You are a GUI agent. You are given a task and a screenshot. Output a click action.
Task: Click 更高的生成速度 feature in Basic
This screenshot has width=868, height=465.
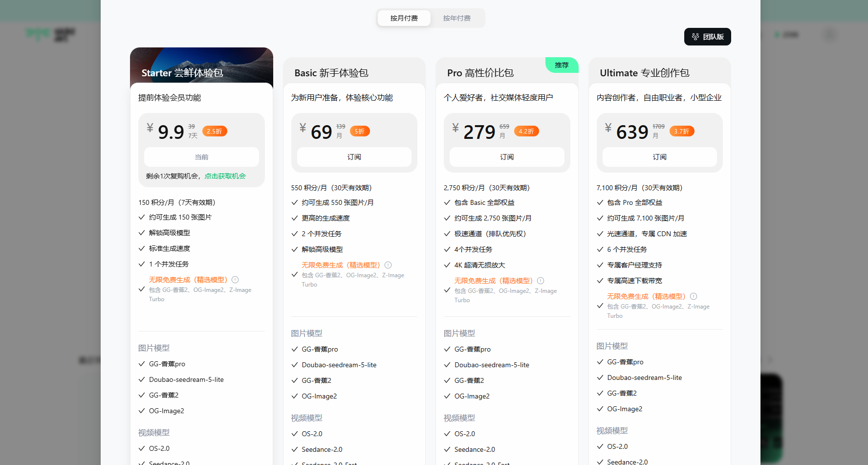tap(326, 218)
